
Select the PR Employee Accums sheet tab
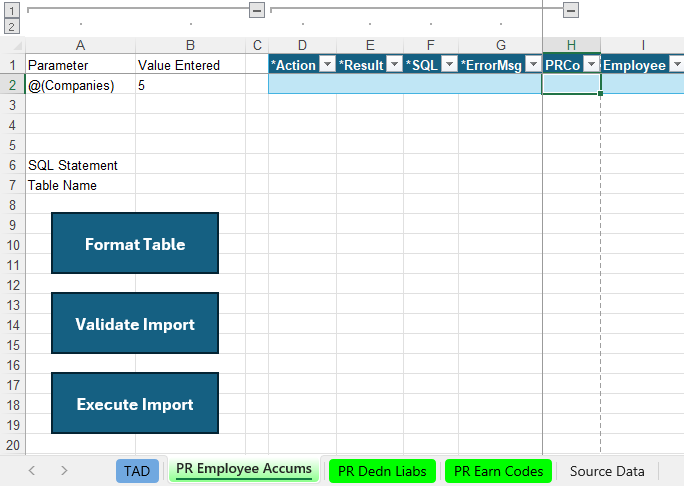coord(244,469)
